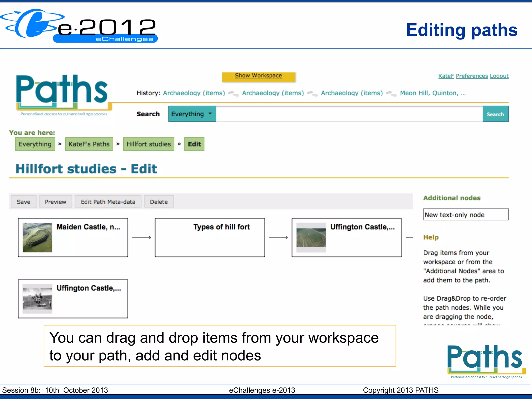Screen dimensions: 532x399
Task: Click the Paths logo in the page header
Action: pos(64,95)
